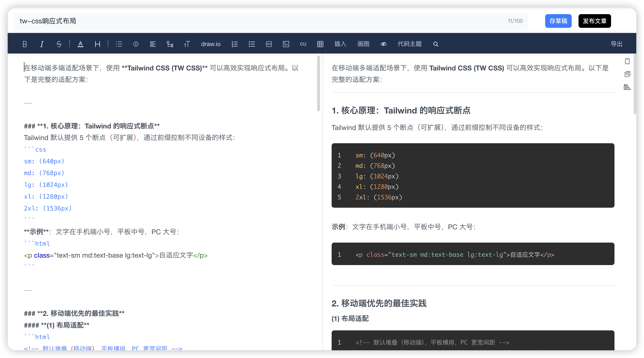The image size is (644, 358).
Task: Click the italic toolbar icon
Action: point(42,44)
